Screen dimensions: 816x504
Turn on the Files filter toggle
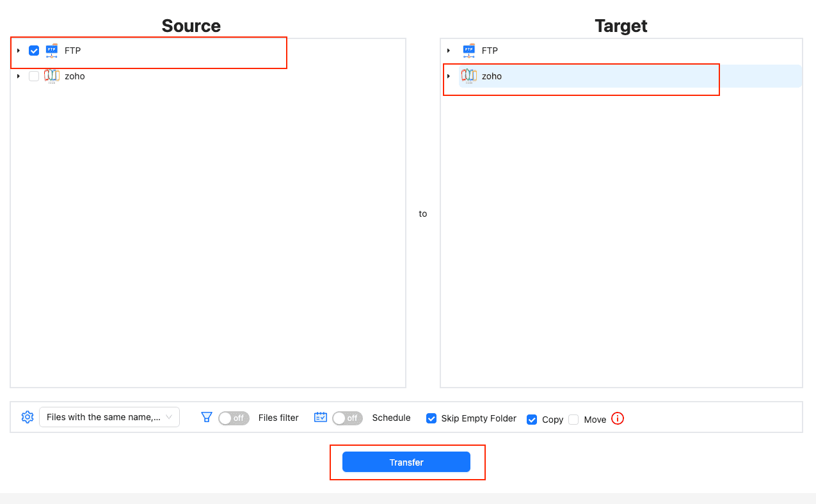[x=233, y=418]
